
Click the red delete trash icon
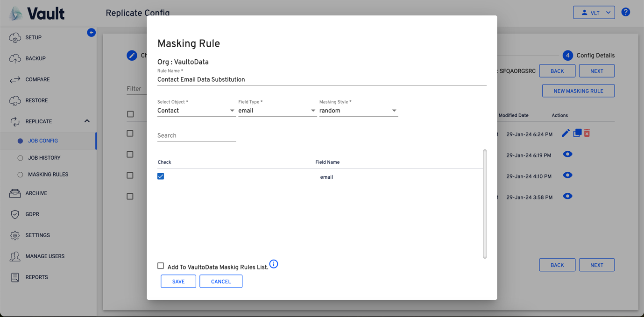pos(587,134)
